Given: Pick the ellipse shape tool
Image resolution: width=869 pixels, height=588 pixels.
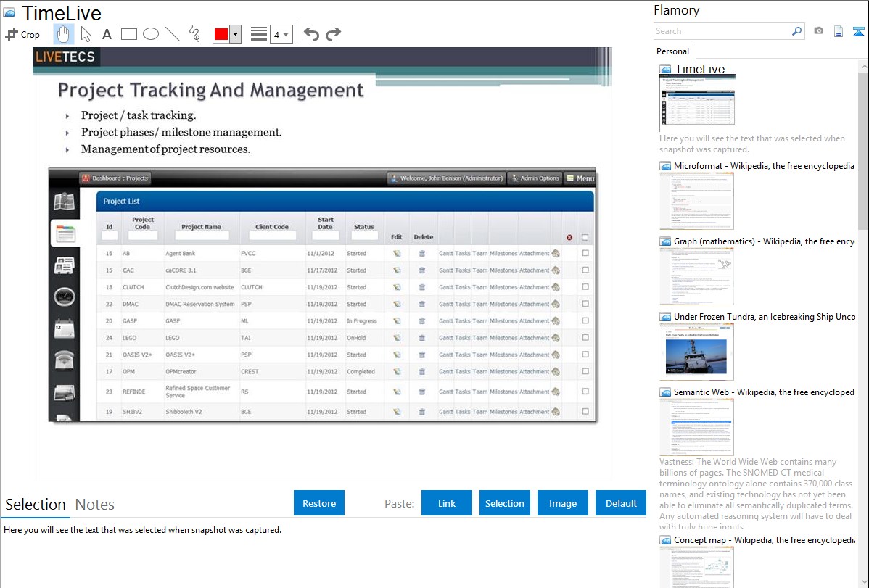Looking at the screenshot, I should pos(151,34).
